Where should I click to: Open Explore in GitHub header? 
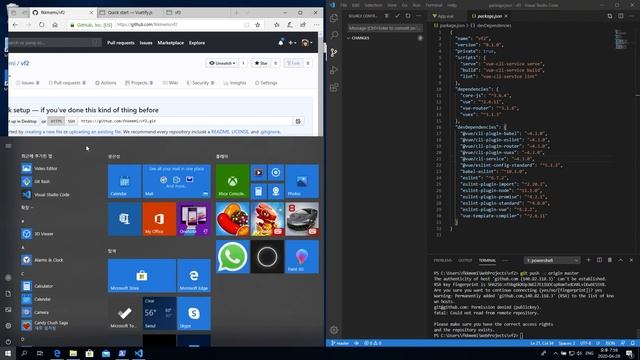pyautogui.click(x=197, y=43)
